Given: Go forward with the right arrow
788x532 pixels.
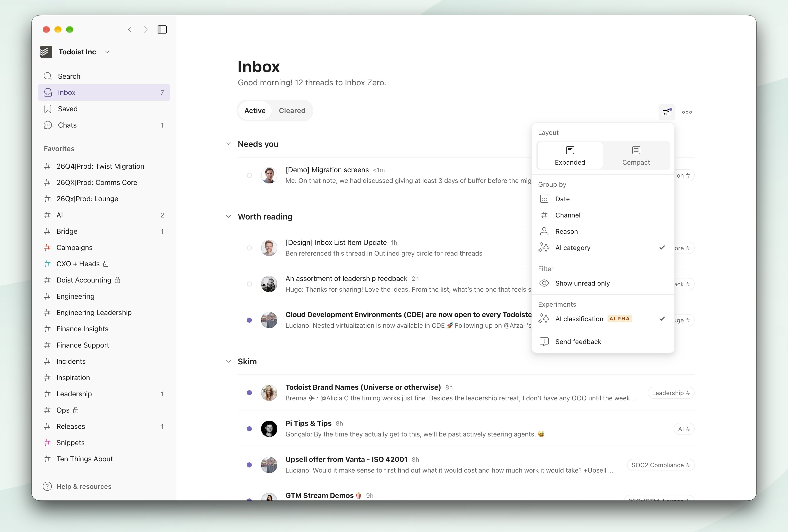Looking at the screenshot, I should [146, 29].
